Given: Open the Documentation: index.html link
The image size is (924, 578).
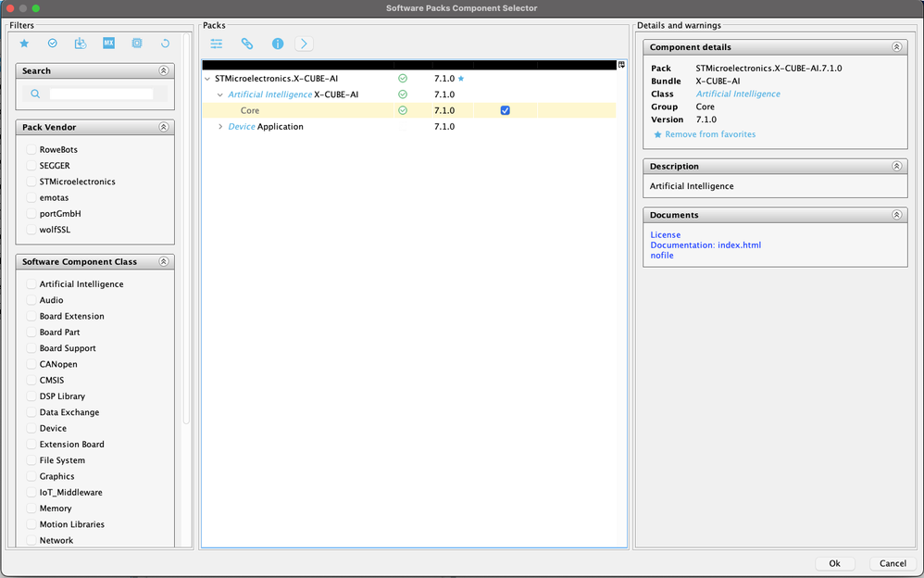Looking at the screenshot, I should 706,245.
